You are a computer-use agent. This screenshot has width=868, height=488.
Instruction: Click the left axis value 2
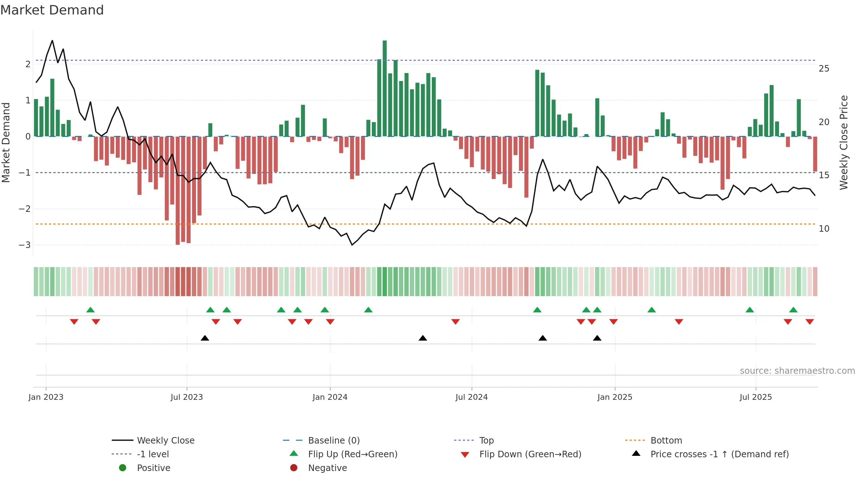[28, 64]
